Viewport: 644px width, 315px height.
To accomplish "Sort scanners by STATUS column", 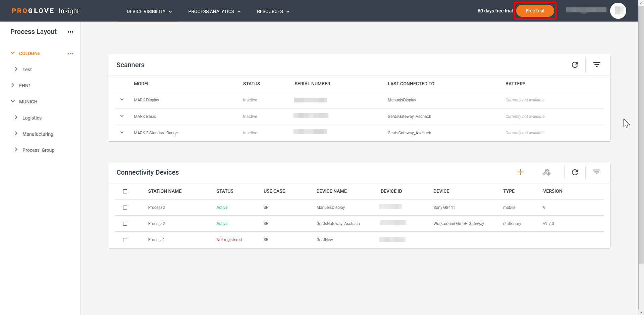I will 252,84.
